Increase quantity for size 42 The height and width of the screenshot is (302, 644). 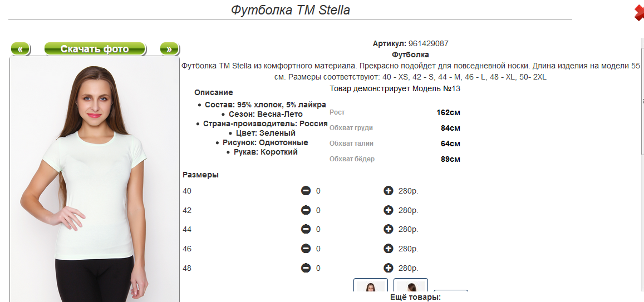point(388,210)
